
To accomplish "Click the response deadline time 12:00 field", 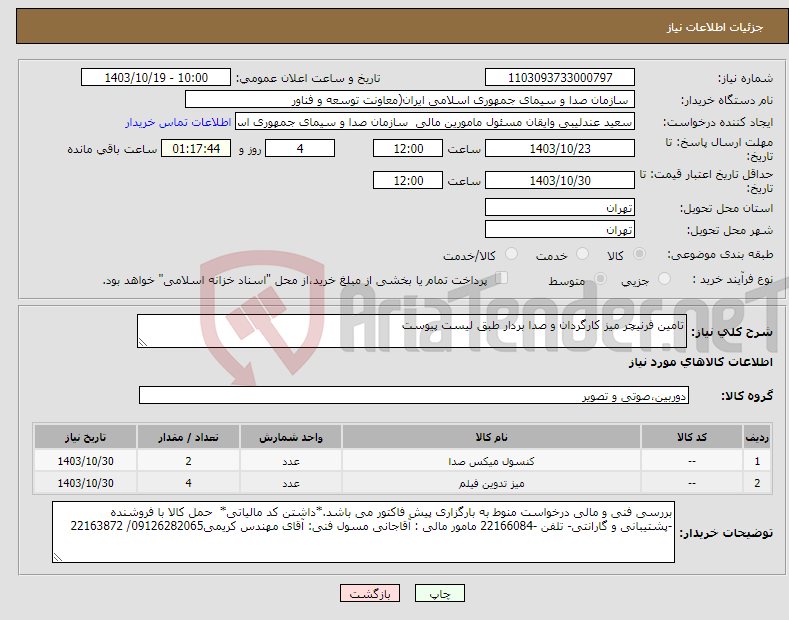I will pyautogui.click(x=408, y=148).
